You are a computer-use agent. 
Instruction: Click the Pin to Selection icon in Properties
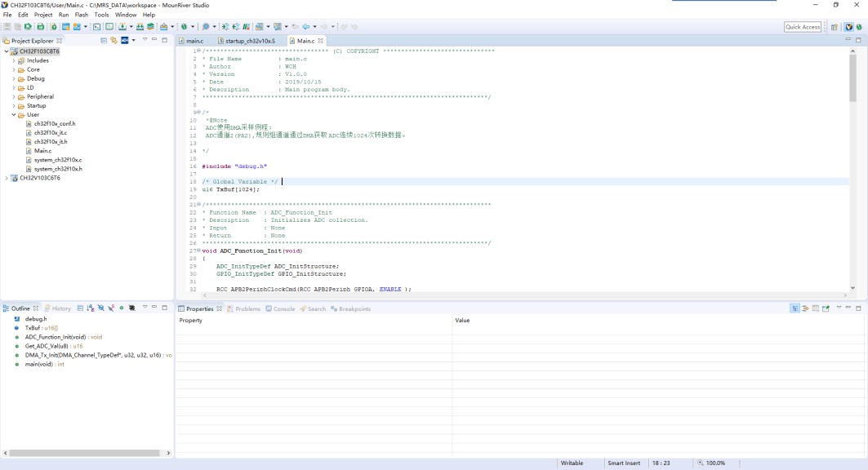[x=826, y=308]
